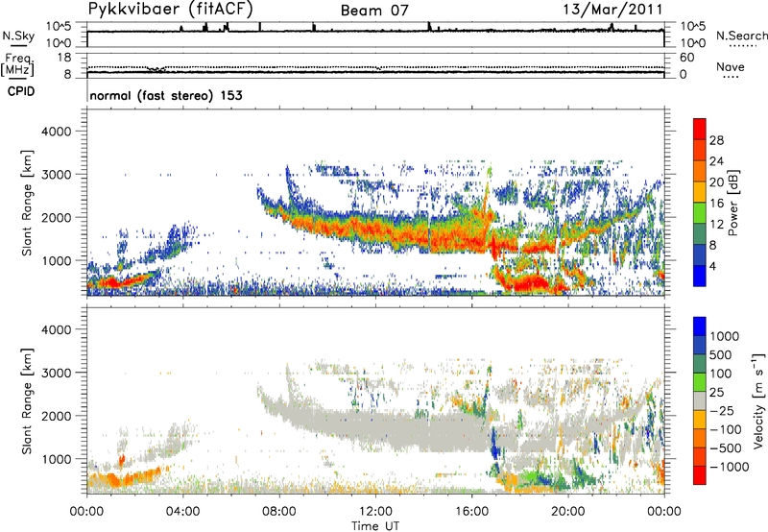Click the "16:00" time tick label
The height and width of the screenshot is (532, 768).
471,512
